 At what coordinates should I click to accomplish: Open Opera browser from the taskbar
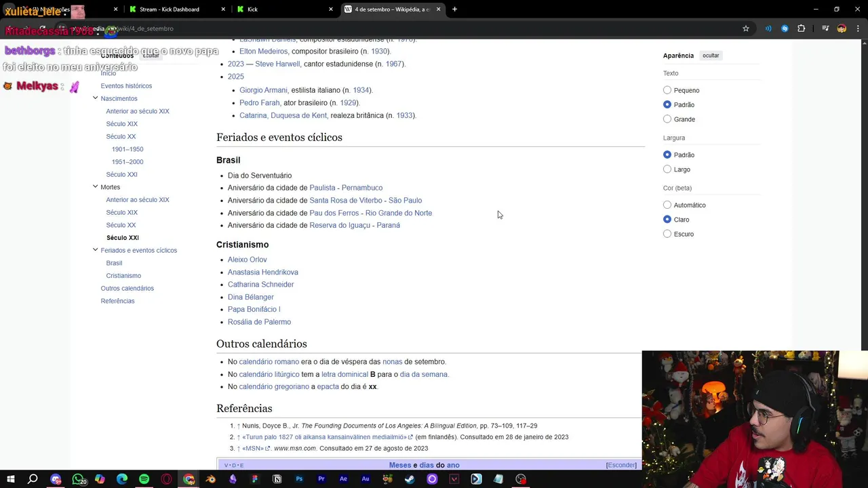pos(166,479)
